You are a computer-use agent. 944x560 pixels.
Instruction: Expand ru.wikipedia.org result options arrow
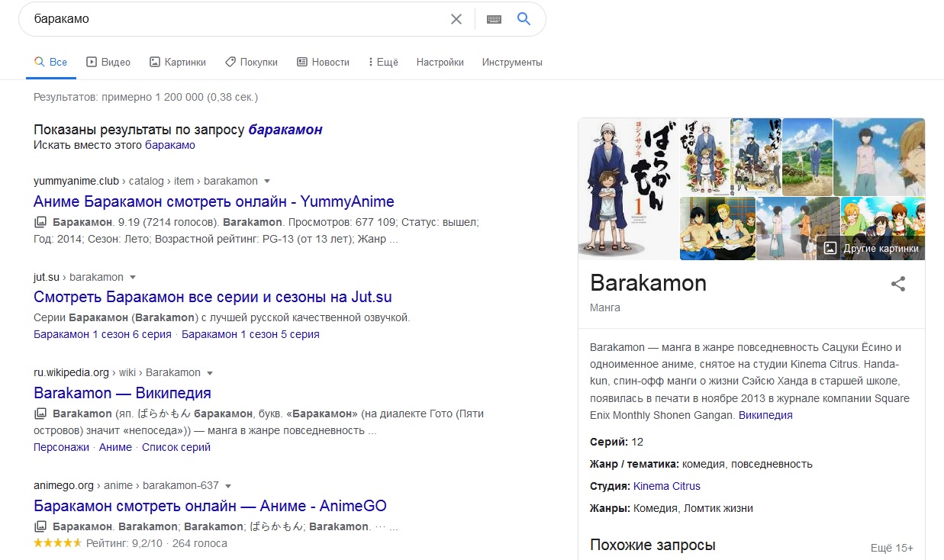[x=209, y=373]
